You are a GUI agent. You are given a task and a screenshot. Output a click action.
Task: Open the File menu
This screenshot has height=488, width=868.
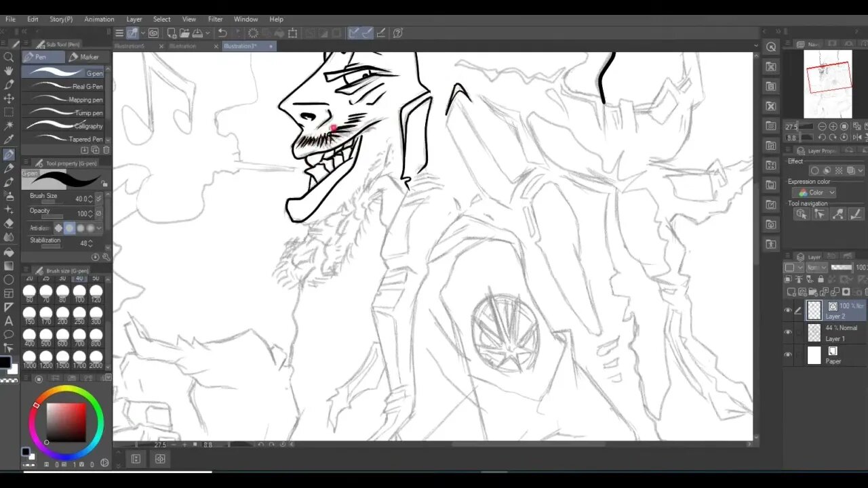(x=11, y=19)
